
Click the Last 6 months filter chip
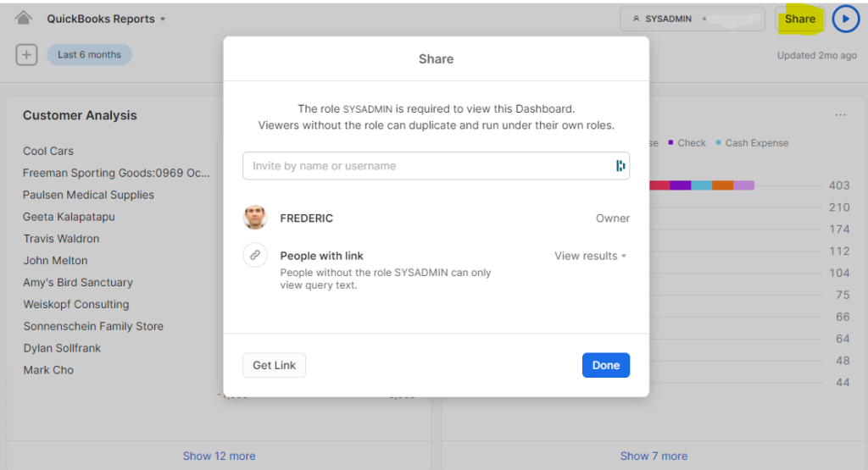pos(89,55)
